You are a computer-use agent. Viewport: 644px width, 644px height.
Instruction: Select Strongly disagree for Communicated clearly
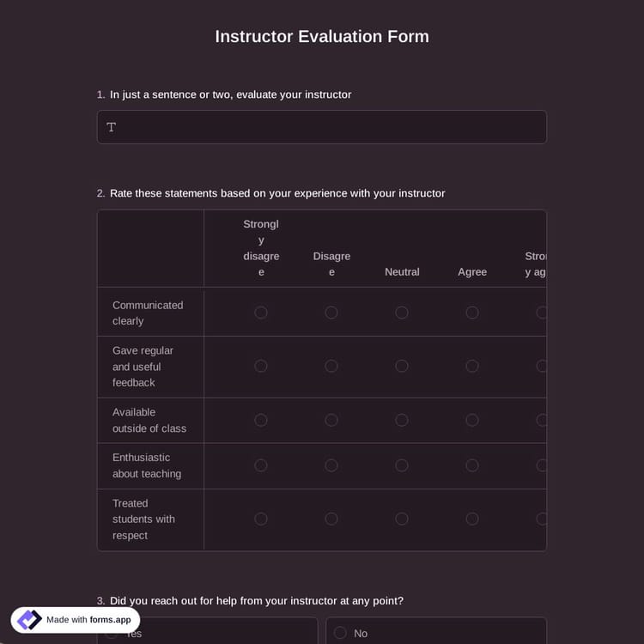(261, 313)
